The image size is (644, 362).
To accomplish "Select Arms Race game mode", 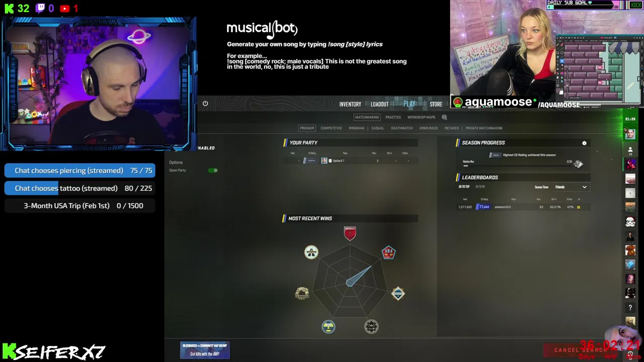I will point(429,128).
